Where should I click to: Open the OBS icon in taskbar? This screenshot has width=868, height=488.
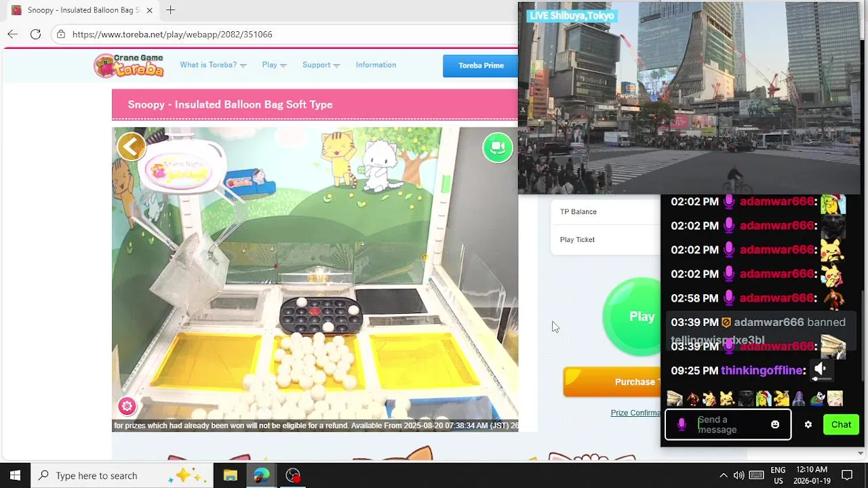[293, 475]
